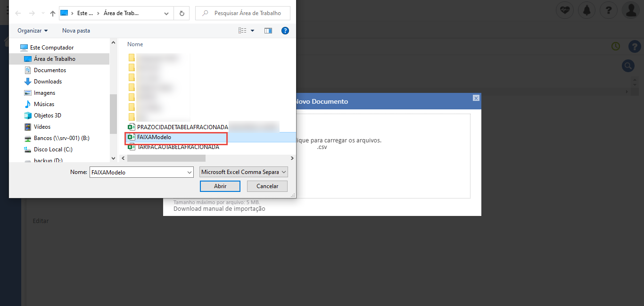
Task: Click the Cancelar button
Action: [x=267, y=186]
